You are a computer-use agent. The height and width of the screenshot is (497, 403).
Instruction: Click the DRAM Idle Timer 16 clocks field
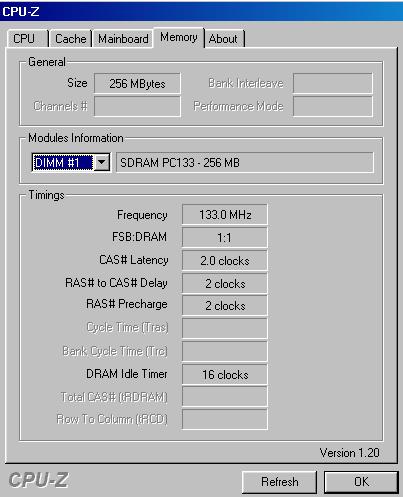[x=225, y=375]
